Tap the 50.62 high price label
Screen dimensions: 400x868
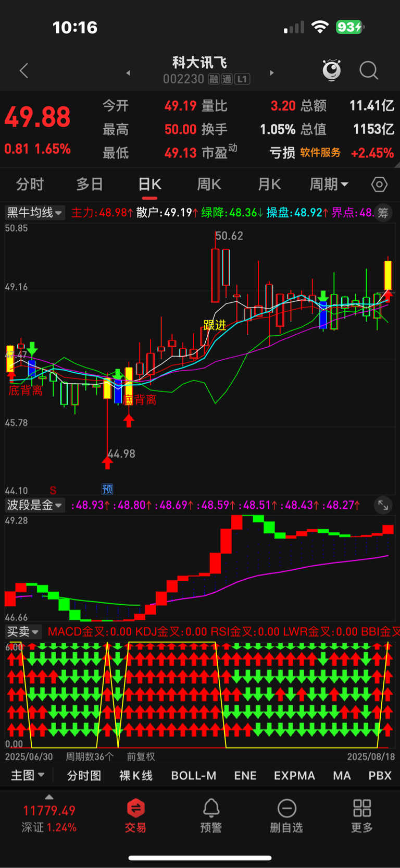pyautogui.click(x=230, y=236)
